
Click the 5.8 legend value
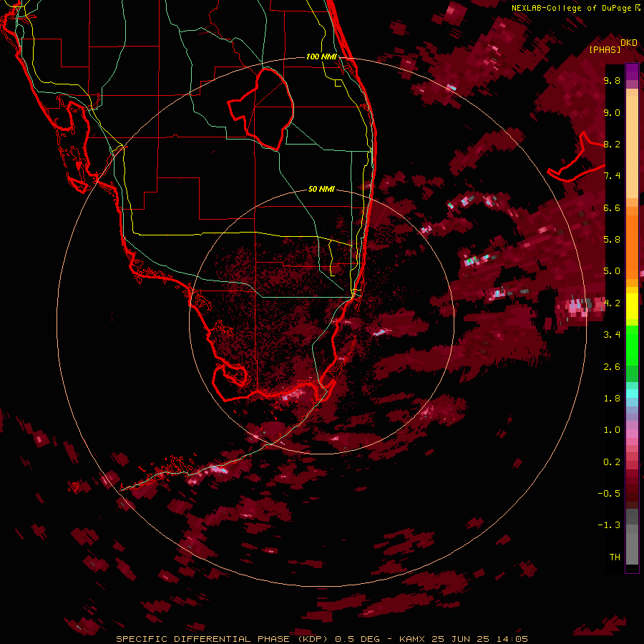click(x=612, y=240)
